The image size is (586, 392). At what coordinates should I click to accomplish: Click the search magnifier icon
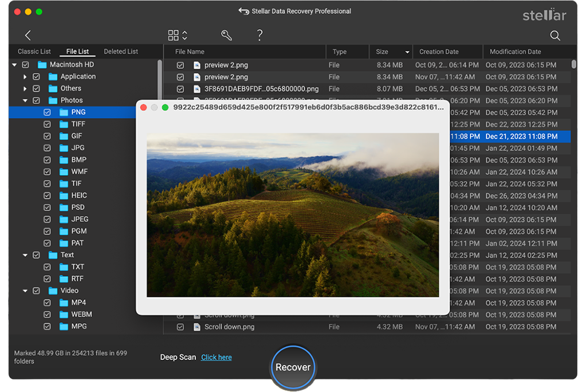pyautogui.click(x=555, y=36)
